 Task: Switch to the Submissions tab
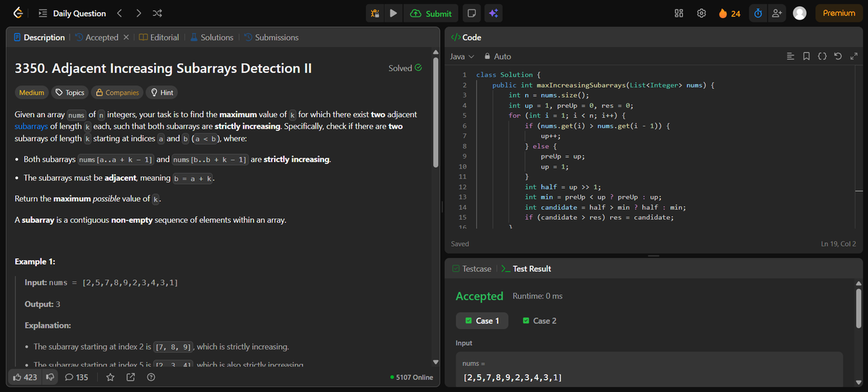coord(271,37)
